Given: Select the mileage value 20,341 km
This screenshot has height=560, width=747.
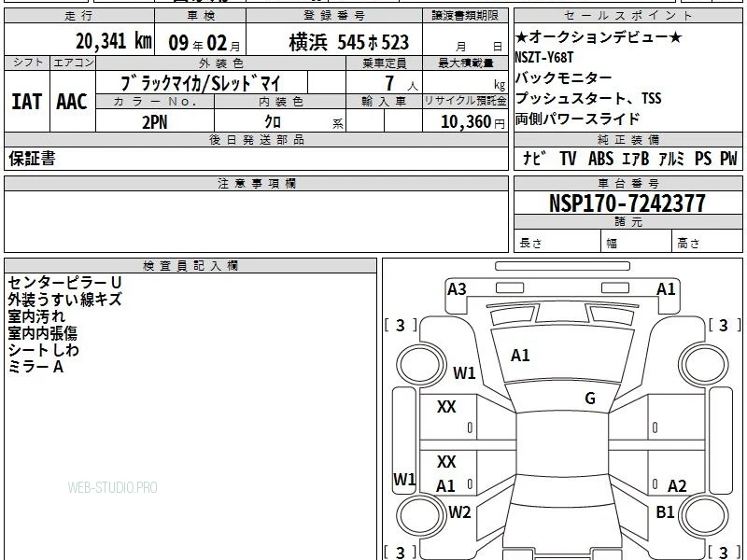Looking at the screenshot, I should (113, 41).
